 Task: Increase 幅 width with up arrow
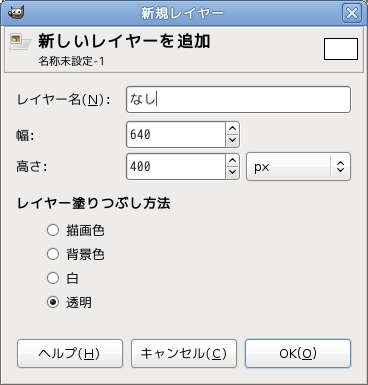pos(232,128)
